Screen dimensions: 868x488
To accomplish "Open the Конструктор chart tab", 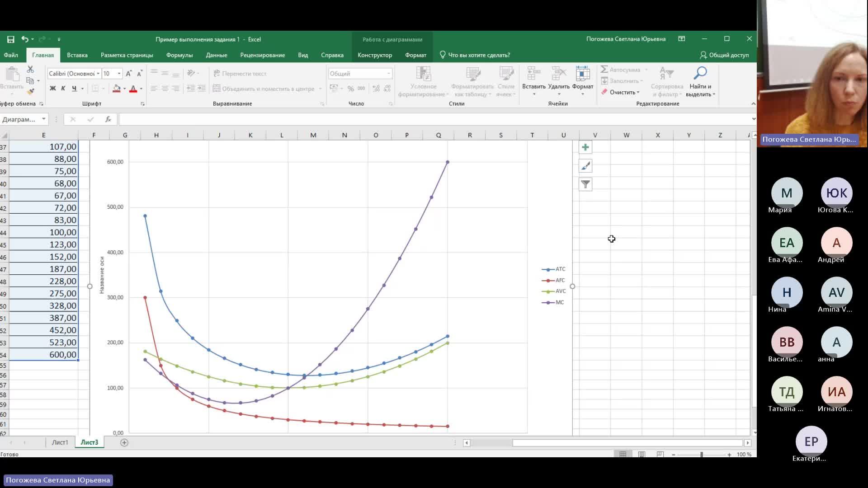I will pos(375,55).
